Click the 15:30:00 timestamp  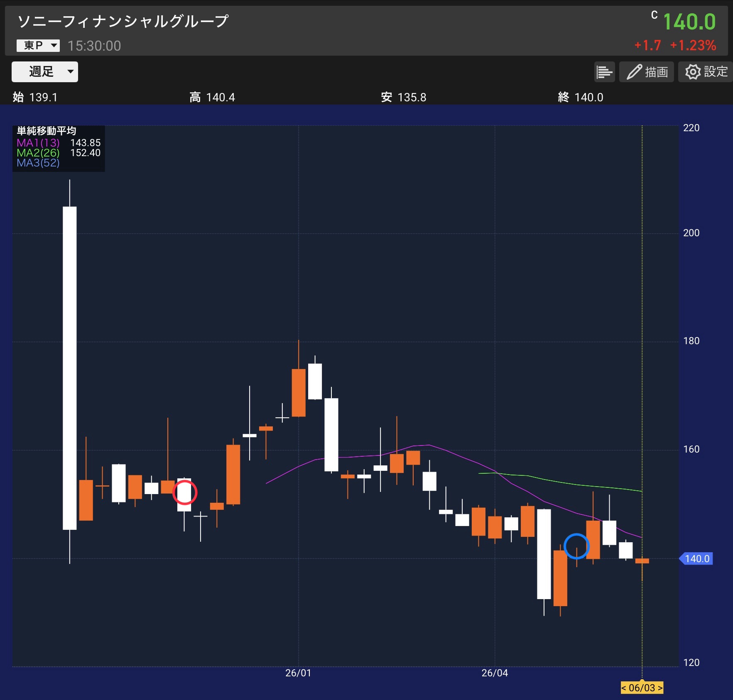click(94, 46)
